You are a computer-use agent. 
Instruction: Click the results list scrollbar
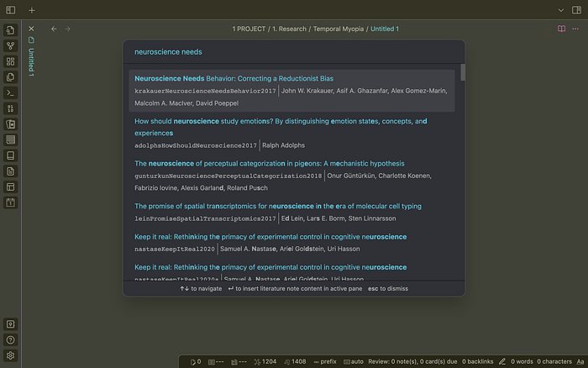tap(462, 74)
